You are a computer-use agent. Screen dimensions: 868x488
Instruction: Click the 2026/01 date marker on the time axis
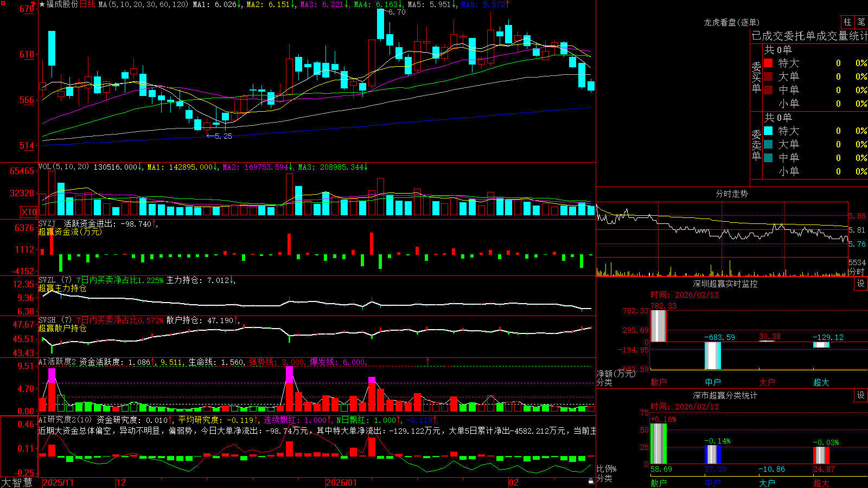click(x=341, y=483)
